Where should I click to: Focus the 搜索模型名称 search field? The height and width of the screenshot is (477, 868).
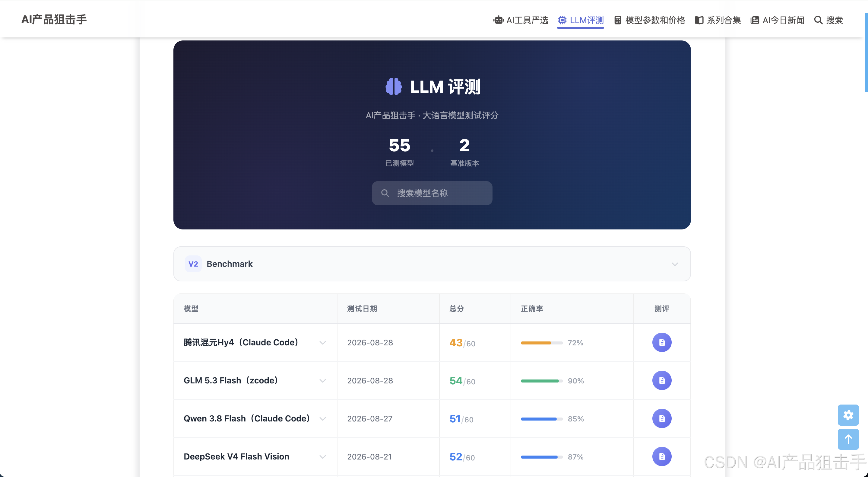[432, 193]
